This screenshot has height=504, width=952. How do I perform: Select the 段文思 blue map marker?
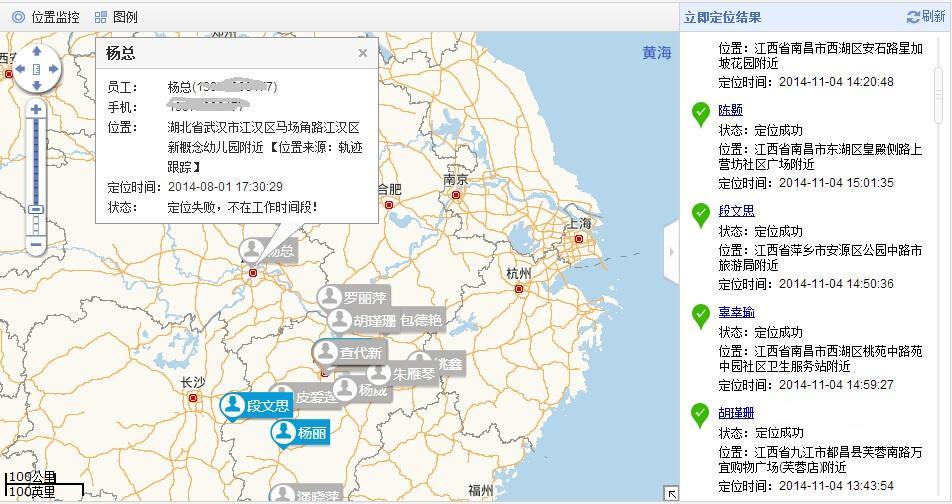pos(257,405)
